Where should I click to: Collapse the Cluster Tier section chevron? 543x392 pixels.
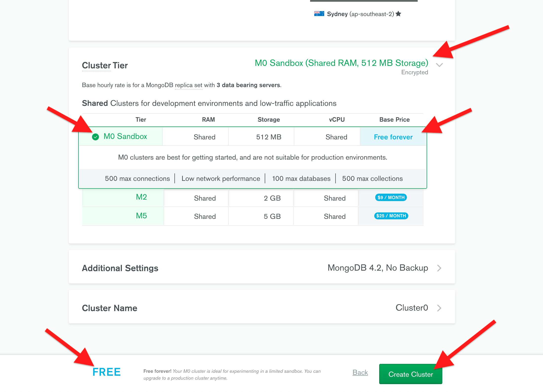439,65
